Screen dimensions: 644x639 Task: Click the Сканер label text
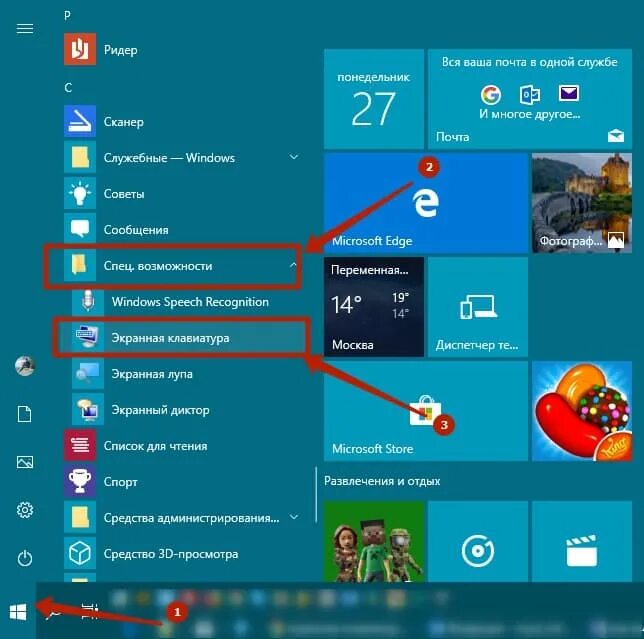pyautogui.click(x=124, y=122)
